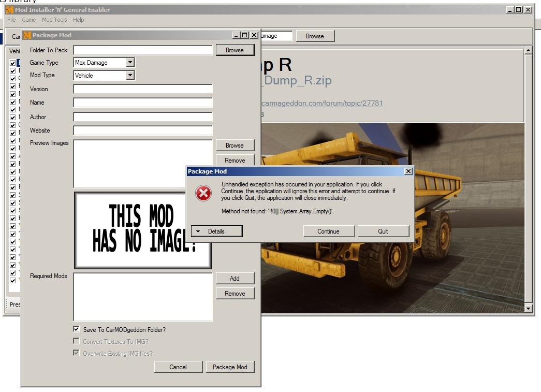Image resolution: width=541 pixels, height=392 pixels.
Task: Toggle Convert Textures To IMG checkbox
Action: click(x=77, y=341)
